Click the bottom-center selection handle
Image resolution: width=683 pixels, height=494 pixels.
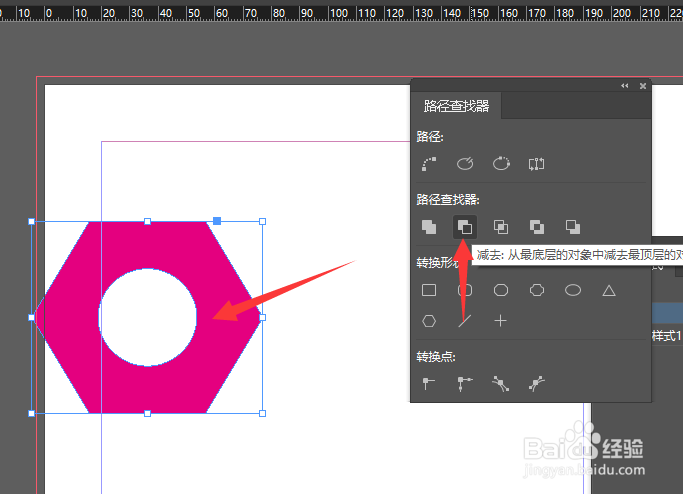coord(148,413)
